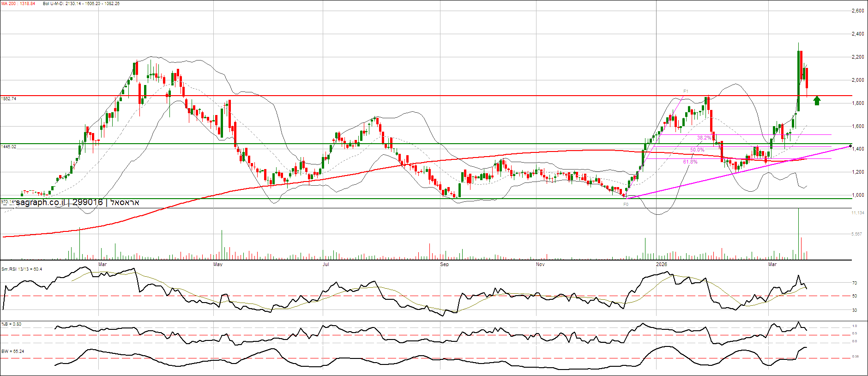Click the Nov label on time axis

pyautogui.click(x=540, y=264)
